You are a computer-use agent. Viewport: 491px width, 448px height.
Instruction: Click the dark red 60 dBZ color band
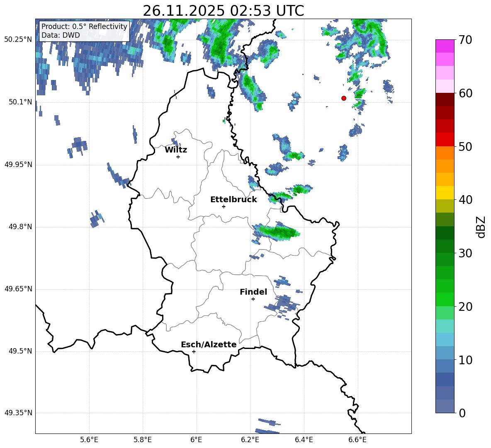[x=445, y=99]
